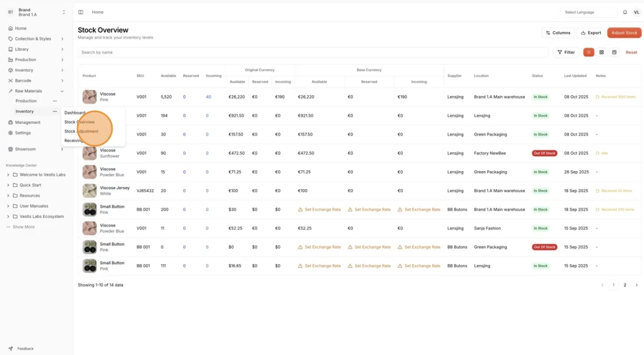
Task: Open the Raw Materials Inventory ellipsis menu
Action: [x=55, y=111]
